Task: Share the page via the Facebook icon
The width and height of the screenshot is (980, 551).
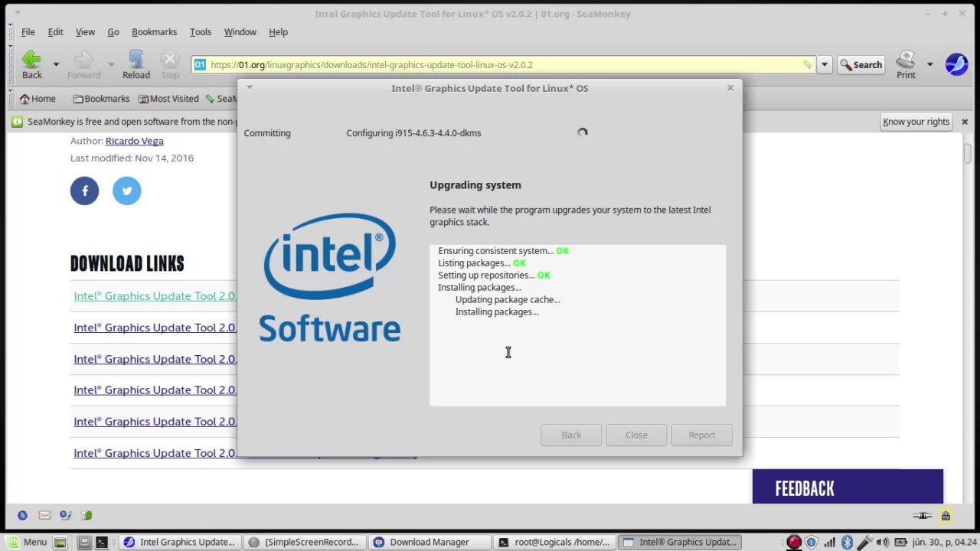Action: point(85,191)
